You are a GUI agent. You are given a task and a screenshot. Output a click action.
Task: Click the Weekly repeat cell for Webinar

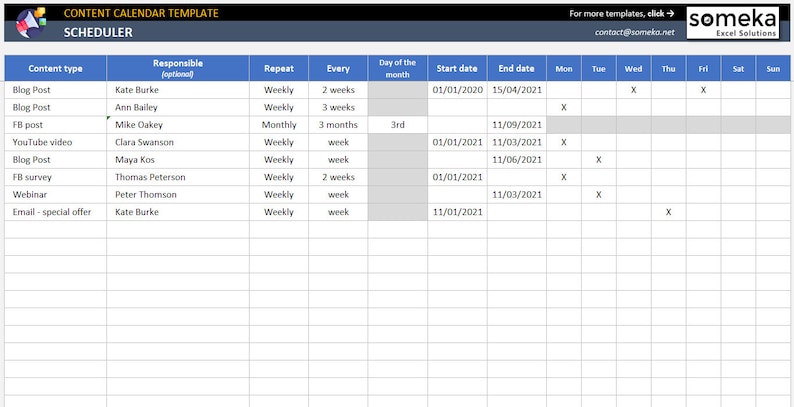click(279, 194)
